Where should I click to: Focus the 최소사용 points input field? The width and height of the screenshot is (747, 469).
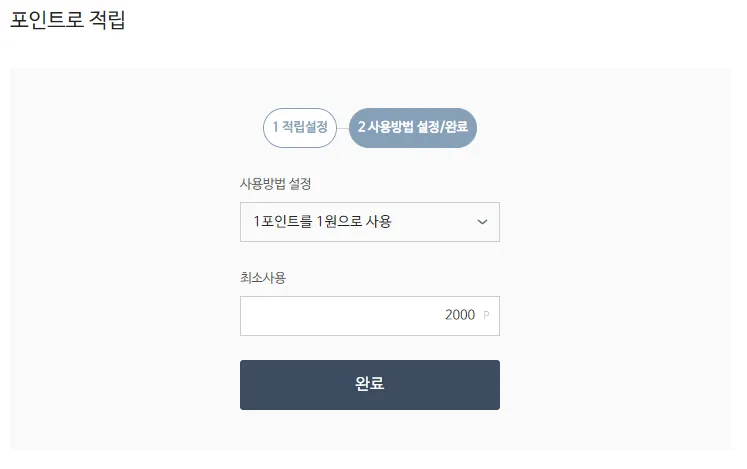(x=369, y=316)
